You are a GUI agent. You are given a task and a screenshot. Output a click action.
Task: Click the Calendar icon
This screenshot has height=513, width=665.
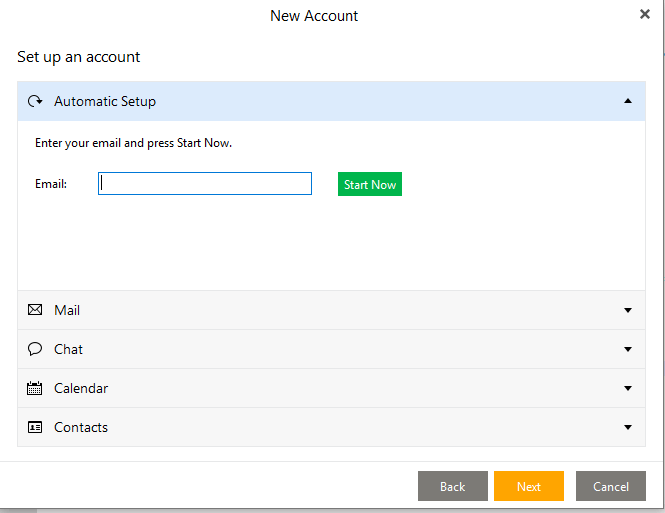34,388
